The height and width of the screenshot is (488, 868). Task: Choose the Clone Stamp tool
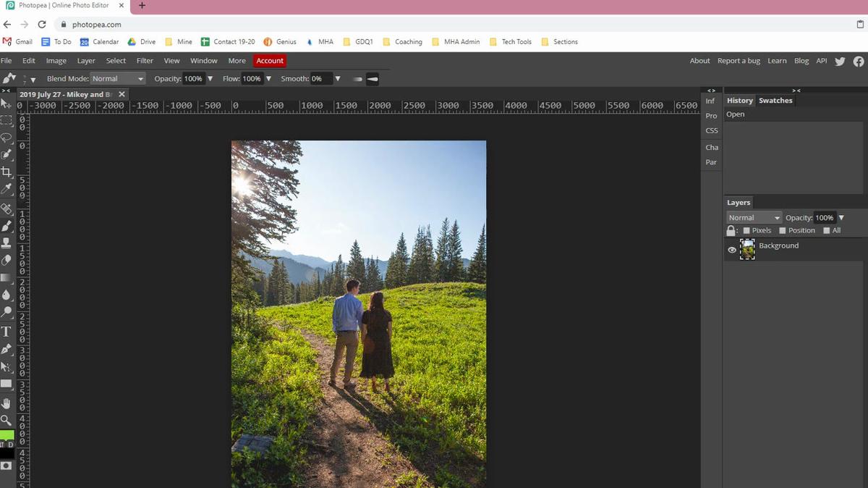[x=7, y=243]
